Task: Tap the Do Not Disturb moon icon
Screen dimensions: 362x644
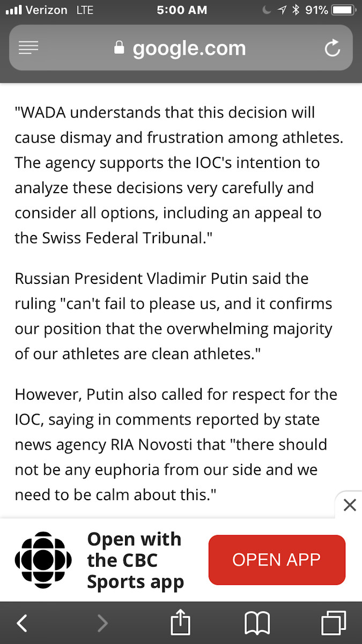Action: (267, 10)
